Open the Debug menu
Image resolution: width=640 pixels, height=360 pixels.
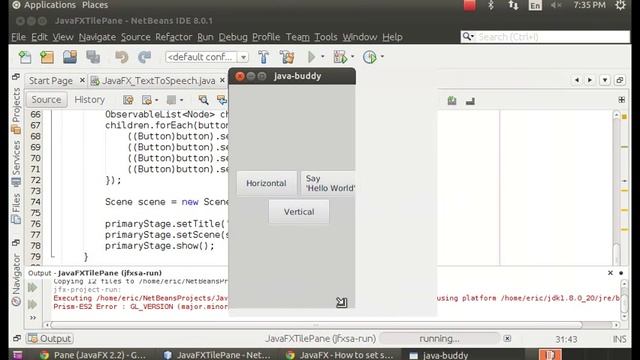pos(233,37)
